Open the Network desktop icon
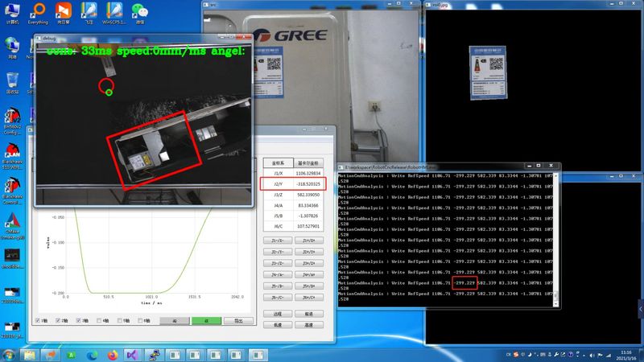The width and height of the screenshot is (644, 362). click(12, 47)
